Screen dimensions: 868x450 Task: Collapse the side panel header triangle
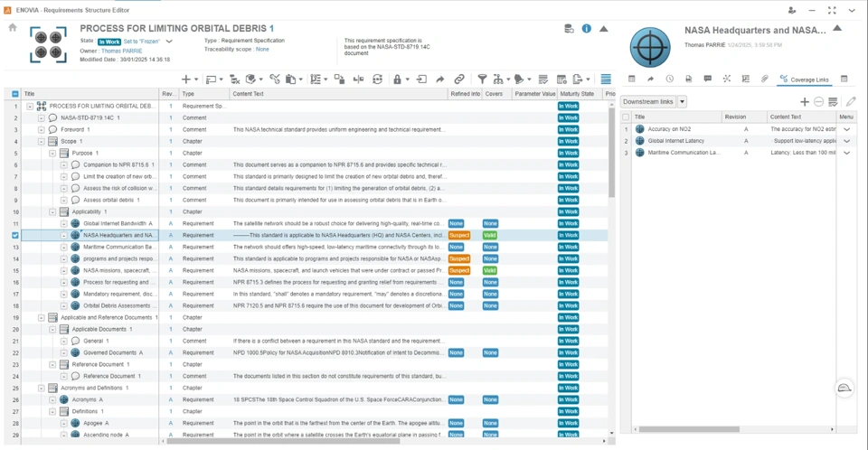(837, 28)
